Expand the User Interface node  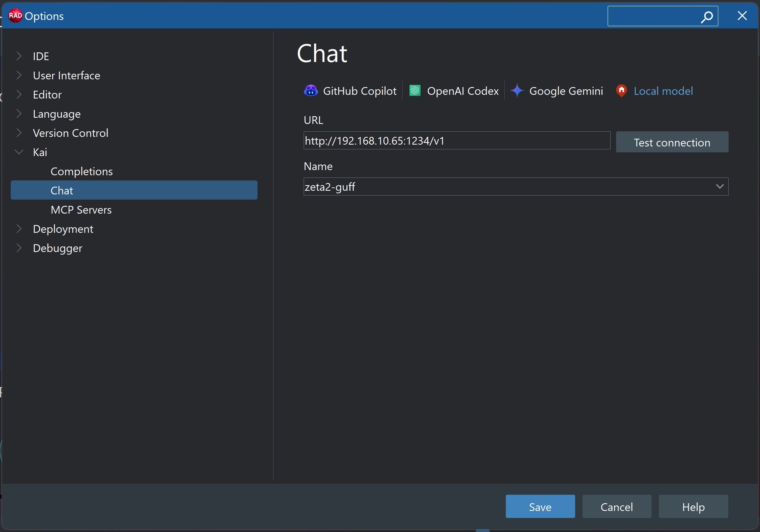coord(19,75)
